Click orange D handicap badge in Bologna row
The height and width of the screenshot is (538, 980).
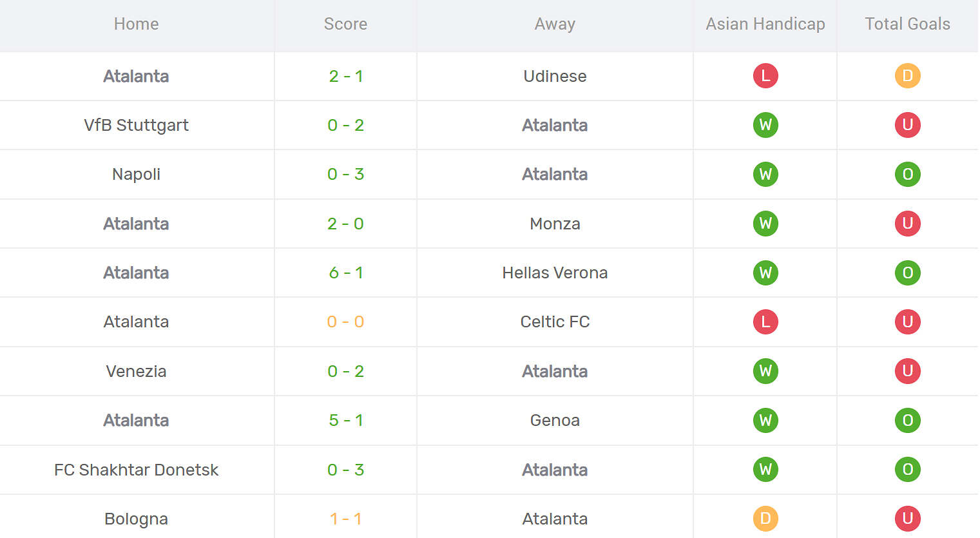click(765, 519)
